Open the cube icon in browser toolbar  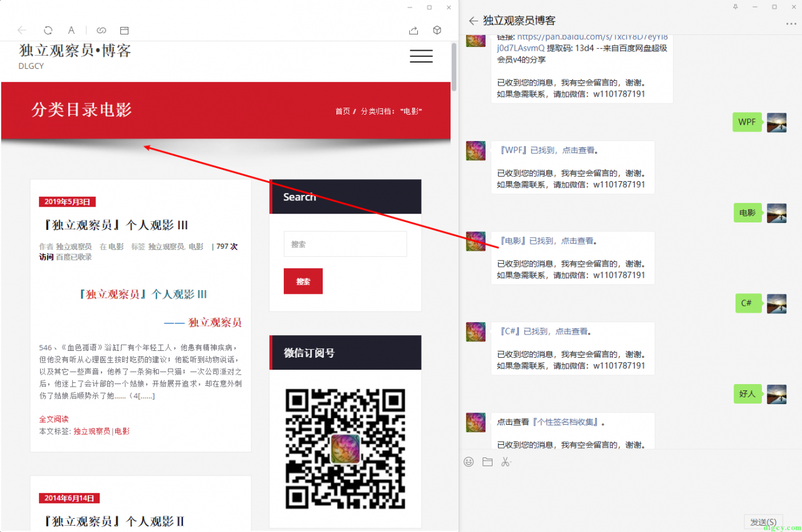(x=437, y=30)
